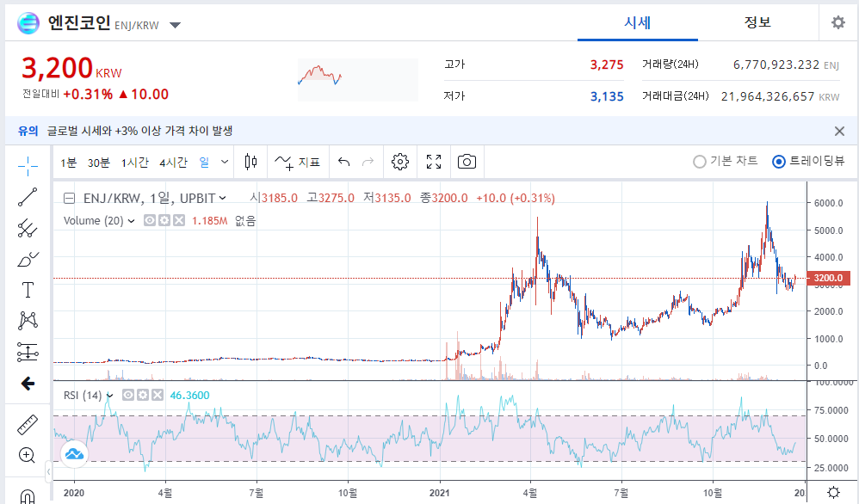The height and width of the screenshot is (504, 859).
Task: Open RSI indicator settings gear
Action: coord(143,395)
